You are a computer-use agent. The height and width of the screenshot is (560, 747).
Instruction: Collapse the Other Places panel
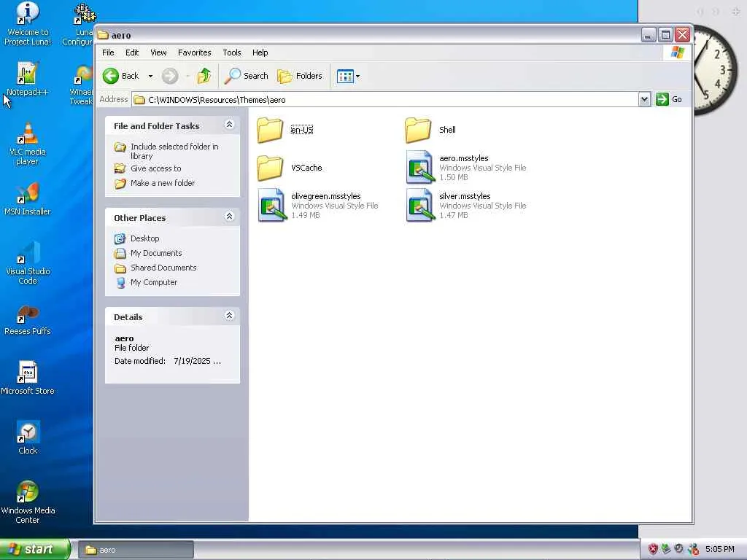(x=229, y=217)
